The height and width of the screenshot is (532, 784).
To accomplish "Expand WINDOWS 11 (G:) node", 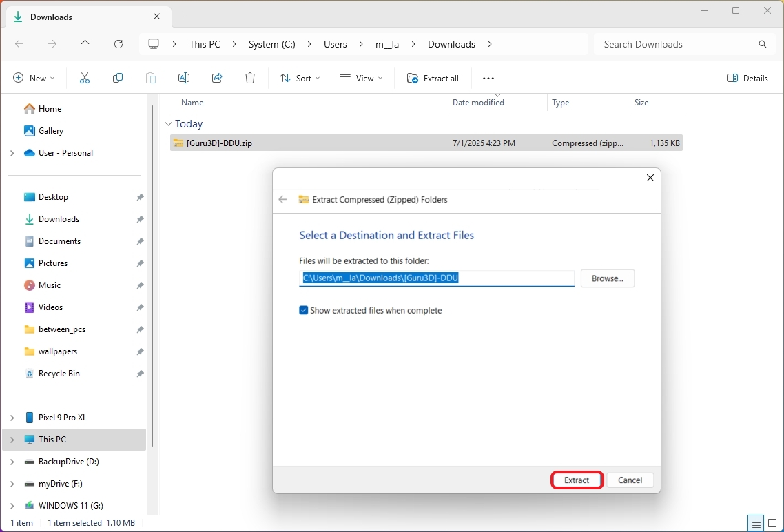I will click(x=12, y=506).
